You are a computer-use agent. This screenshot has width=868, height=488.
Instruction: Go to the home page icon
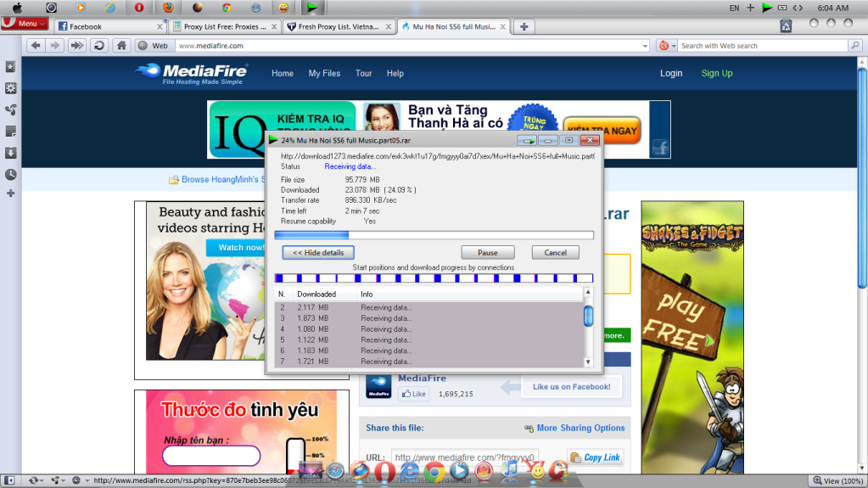(122, 46)
